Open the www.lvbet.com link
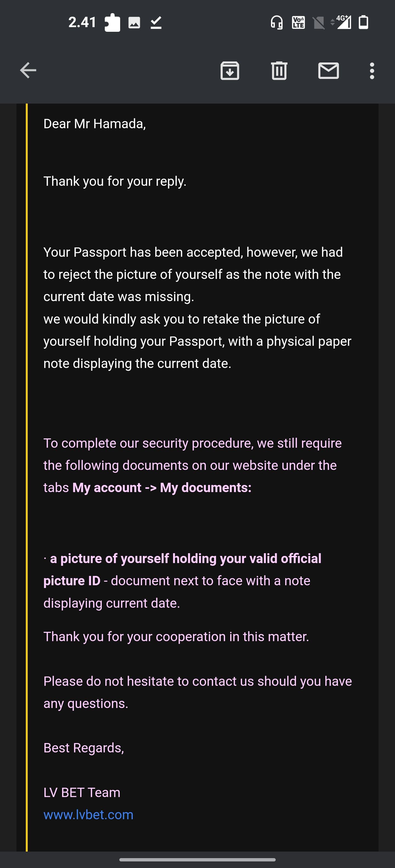 click(x=88, y=815)
